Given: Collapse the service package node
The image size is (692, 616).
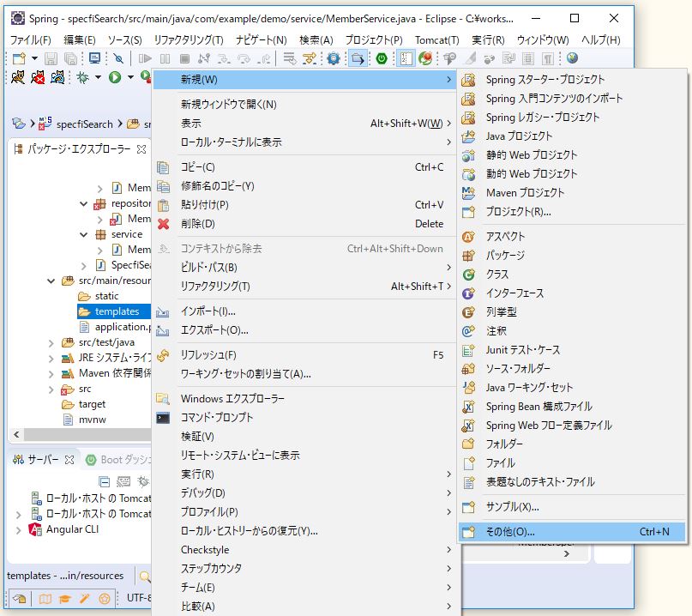Looking at the screenshot, I should pos(83,234).
